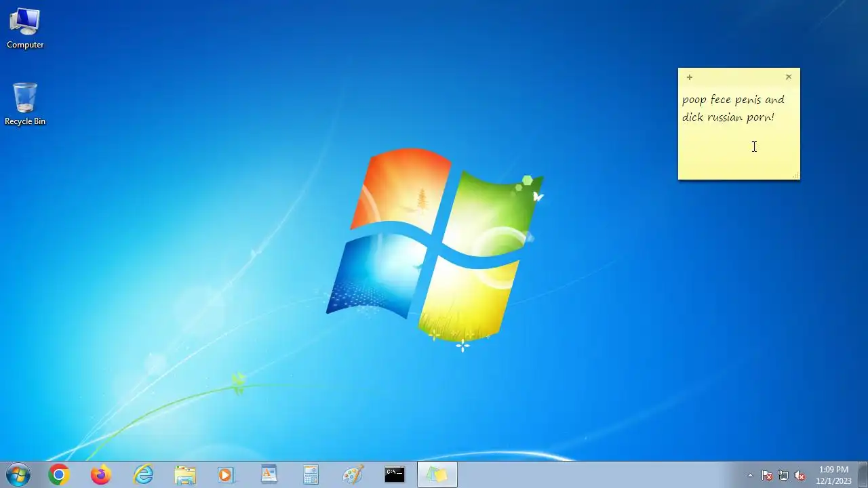This screenshot has height=488, width=868.
Task: Open Calculator from the taskbar
Action: pyautogui.click(x=311, y=475)
